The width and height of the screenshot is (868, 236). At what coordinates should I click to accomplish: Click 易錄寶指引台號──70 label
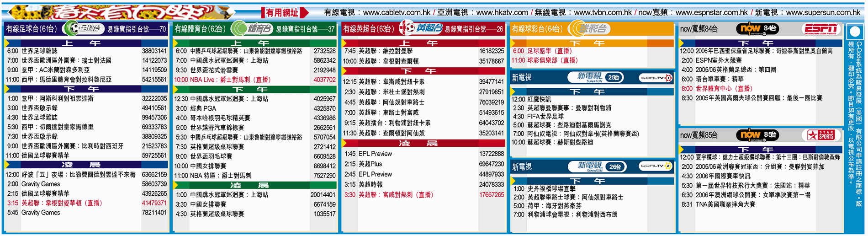(137, 29)
